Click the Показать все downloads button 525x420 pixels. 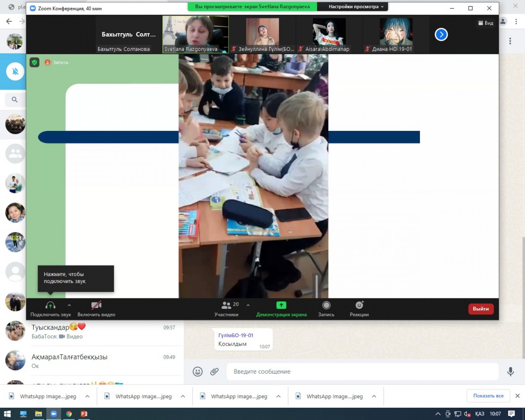[488, 396]
